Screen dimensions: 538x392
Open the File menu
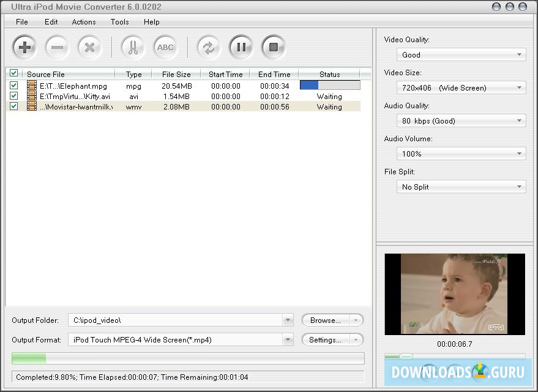tap(22, 22)
